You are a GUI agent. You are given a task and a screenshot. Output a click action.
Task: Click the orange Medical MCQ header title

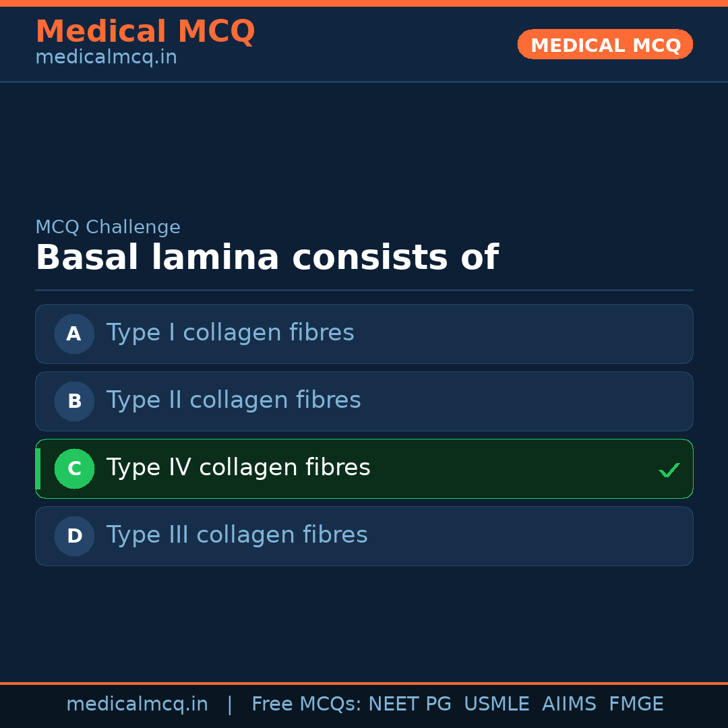[x=145, y=32]
